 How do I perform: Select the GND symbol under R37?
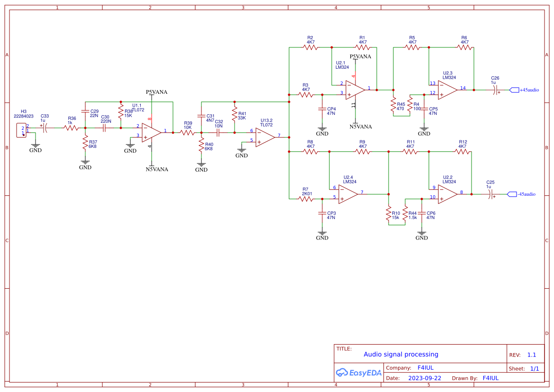pyautogui.click(x=85, y=164)
